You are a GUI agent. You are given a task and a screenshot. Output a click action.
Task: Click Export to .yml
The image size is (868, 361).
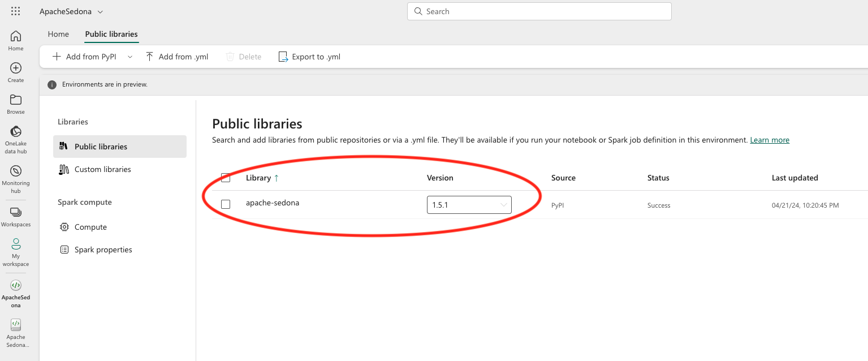(309, 57)
